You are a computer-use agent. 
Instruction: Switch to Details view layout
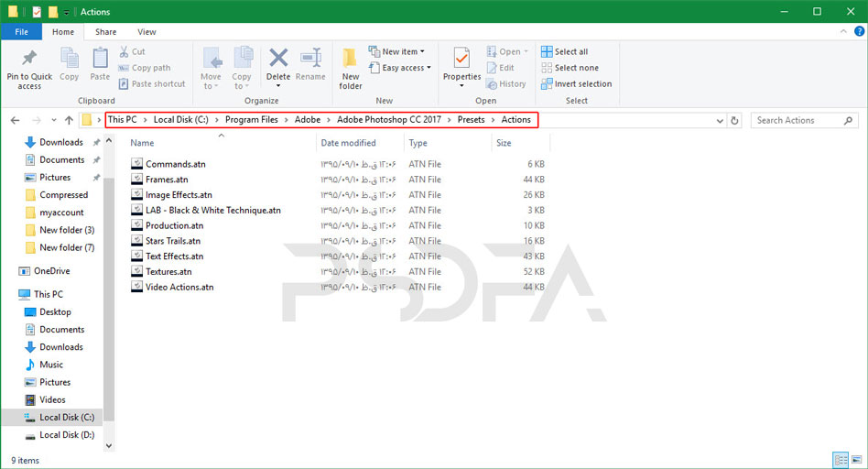coord(841,460)
